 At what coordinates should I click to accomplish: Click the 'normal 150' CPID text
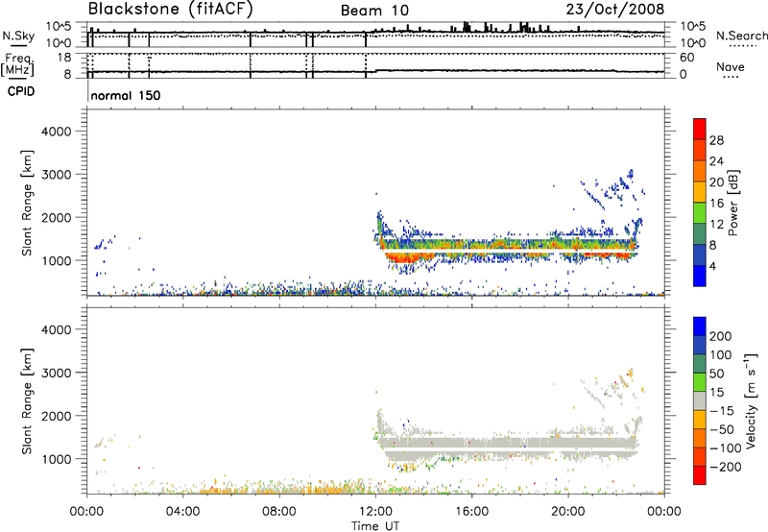[x=126, y=95]
